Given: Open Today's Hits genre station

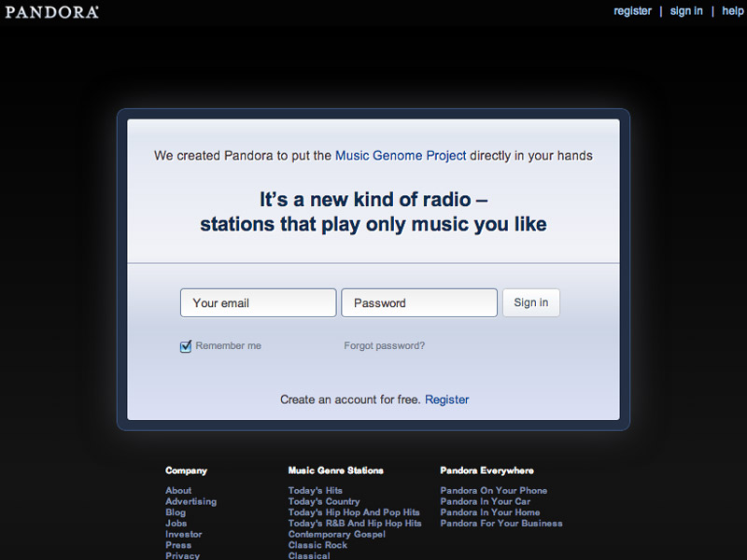Looking at the screenshot, I should [316, 491].
